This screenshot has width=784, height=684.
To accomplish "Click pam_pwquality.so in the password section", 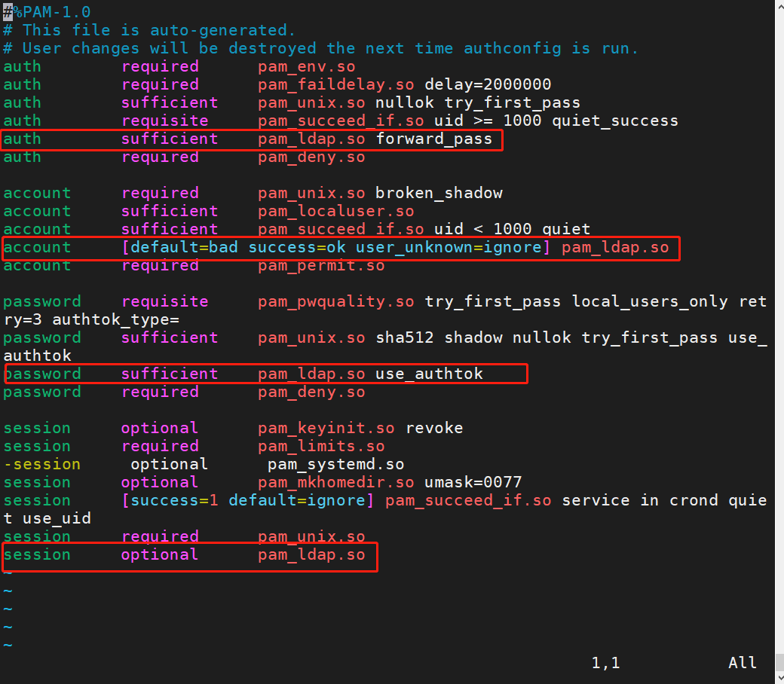I will (x=336, y=302).
